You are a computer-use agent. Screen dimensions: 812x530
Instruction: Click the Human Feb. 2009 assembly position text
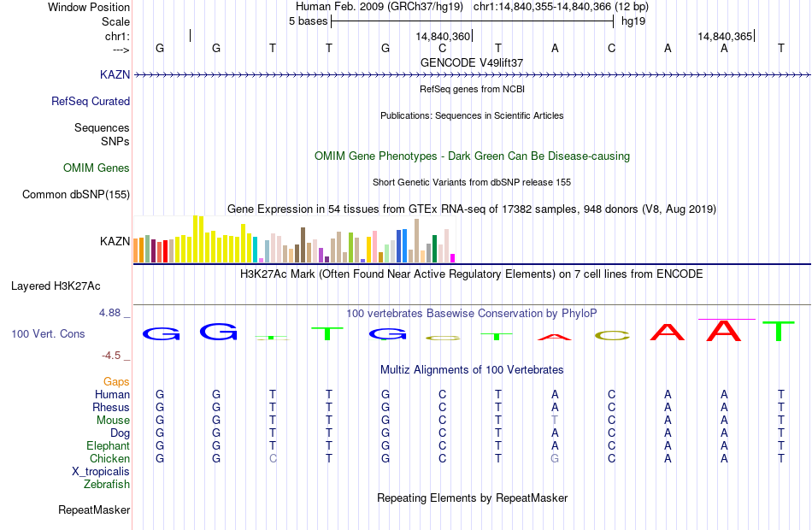pos(472,7)
